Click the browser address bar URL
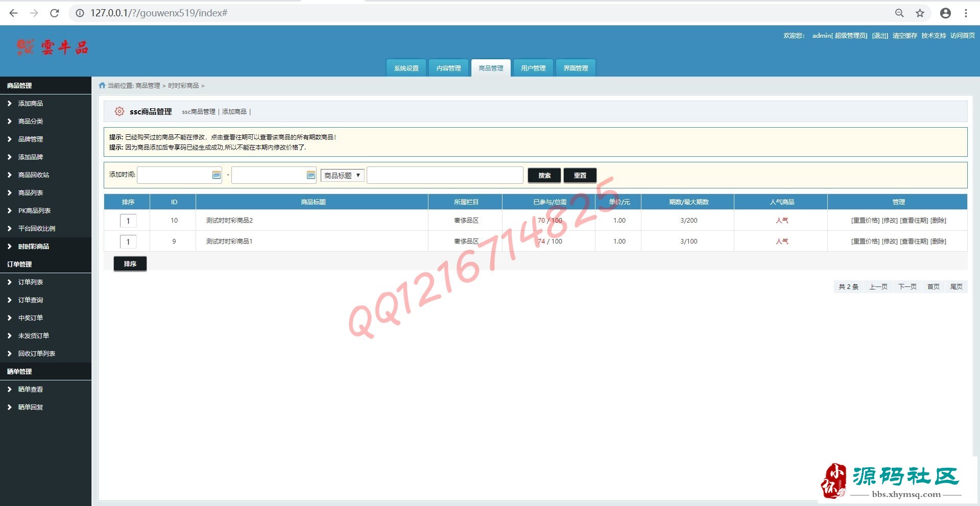Viewport: 980px width, 506px height. click(159, 13)
